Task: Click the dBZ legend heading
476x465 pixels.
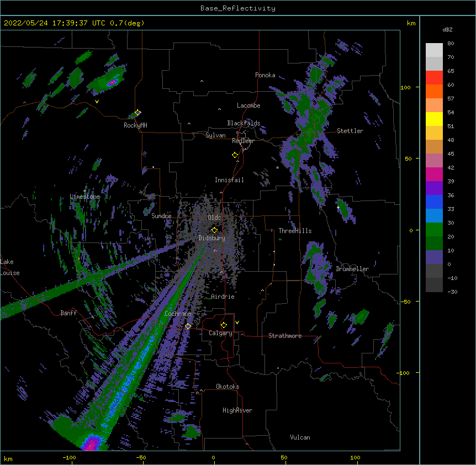Action: tap(447, 29)
